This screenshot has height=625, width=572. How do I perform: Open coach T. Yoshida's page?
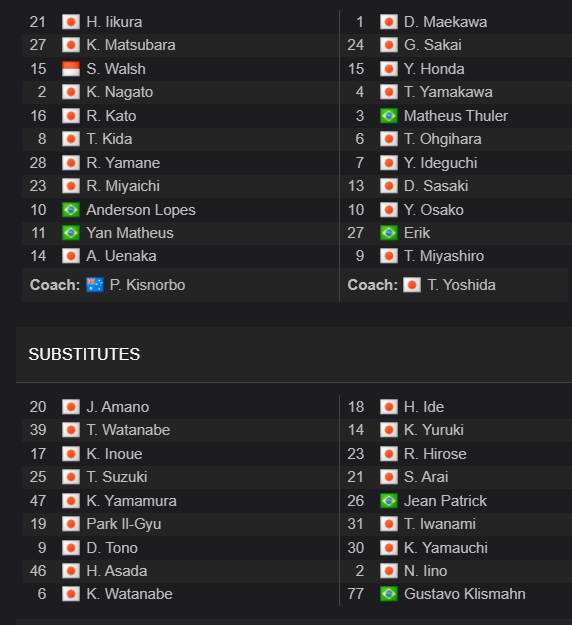point(462,285)
